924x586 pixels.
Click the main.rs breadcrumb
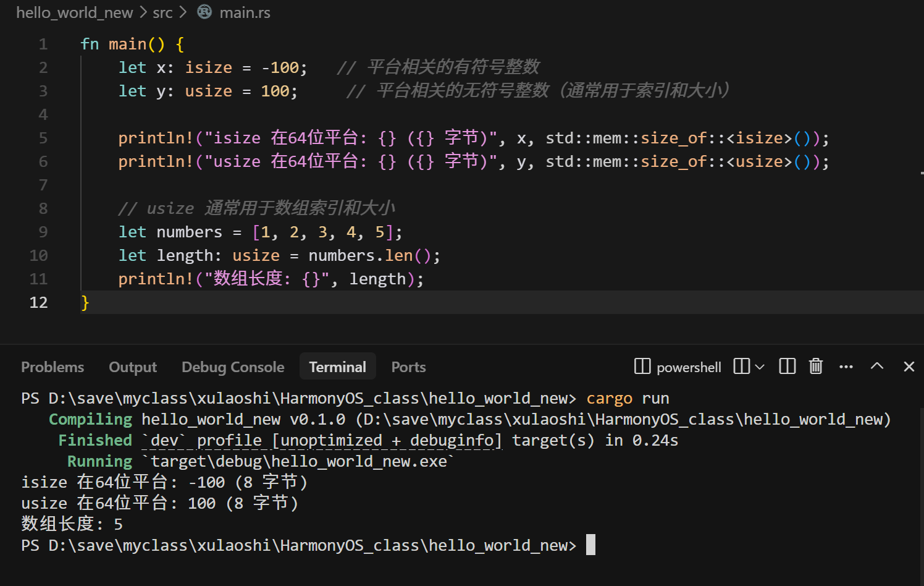tap(245, 12)
